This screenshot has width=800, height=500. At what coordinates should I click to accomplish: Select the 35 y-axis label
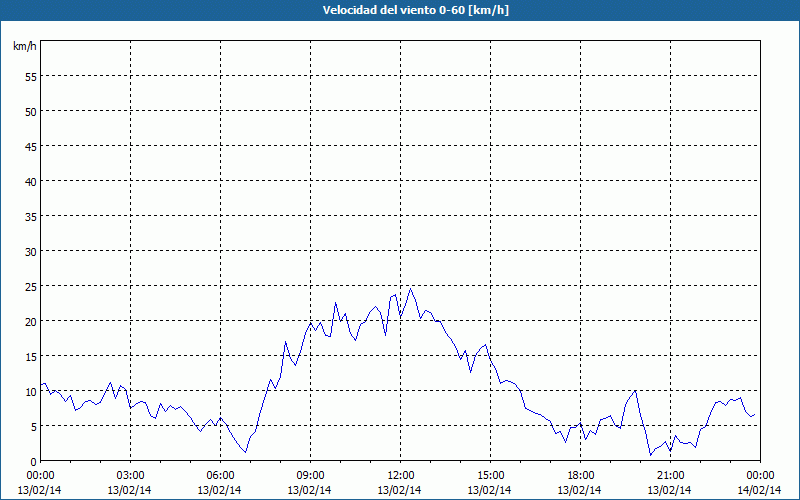(31, 216)
